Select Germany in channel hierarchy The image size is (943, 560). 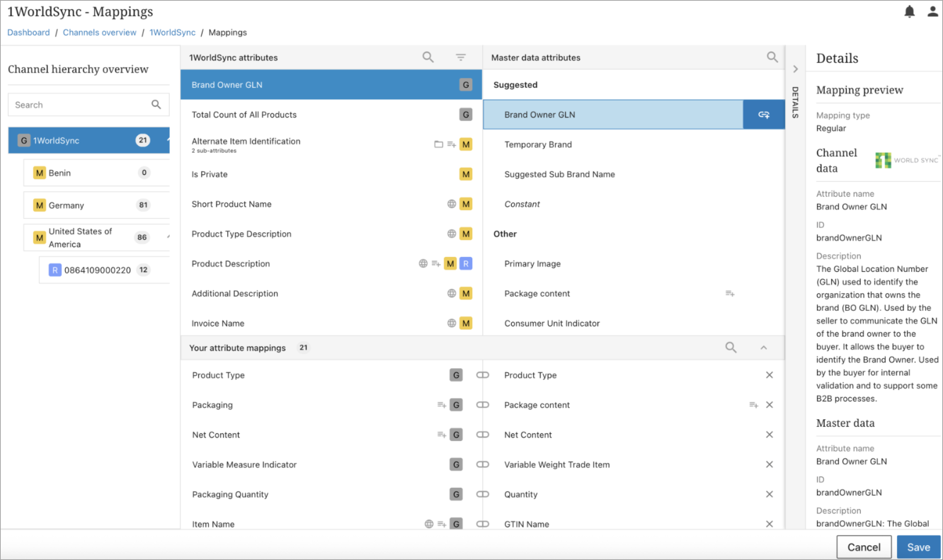point(67,205)
